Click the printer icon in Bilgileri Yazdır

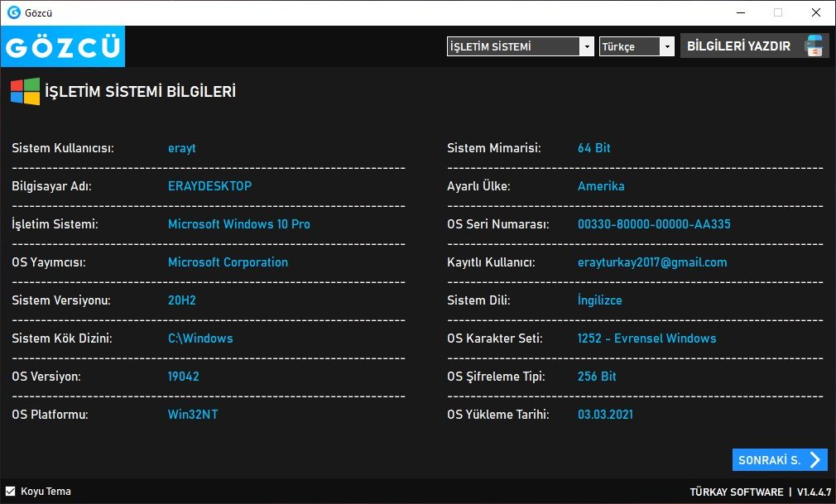click(814, 46)
